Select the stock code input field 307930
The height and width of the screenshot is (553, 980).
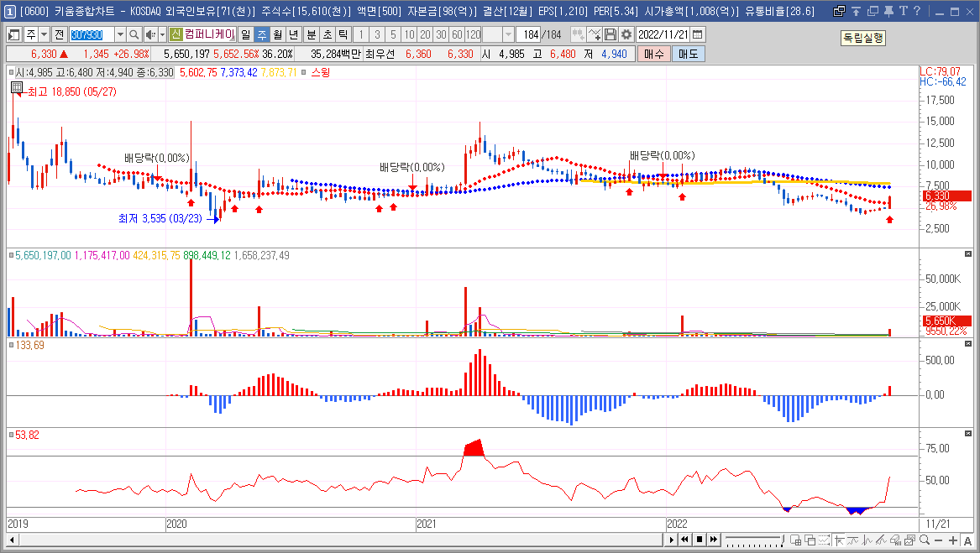pos(92,35)
